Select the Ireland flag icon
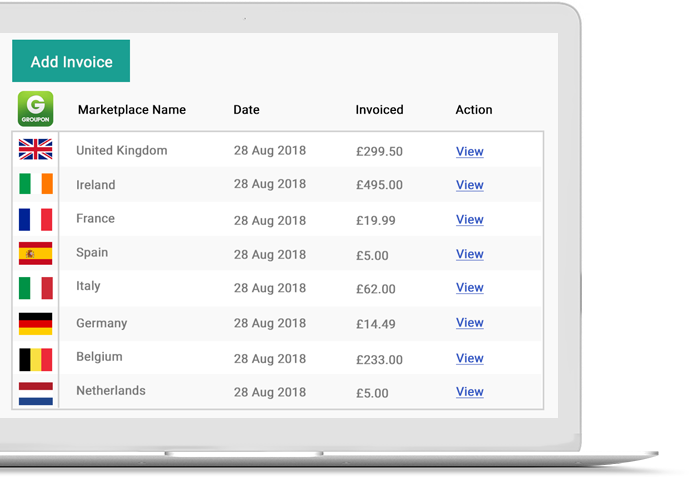 (36, 184)
